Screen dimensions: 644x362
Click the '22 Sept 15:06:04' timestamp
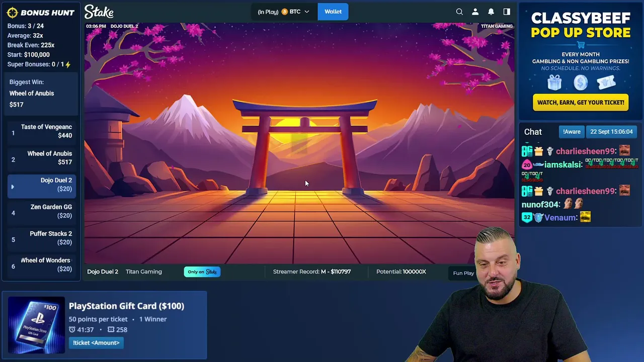[x=611, y=132]
